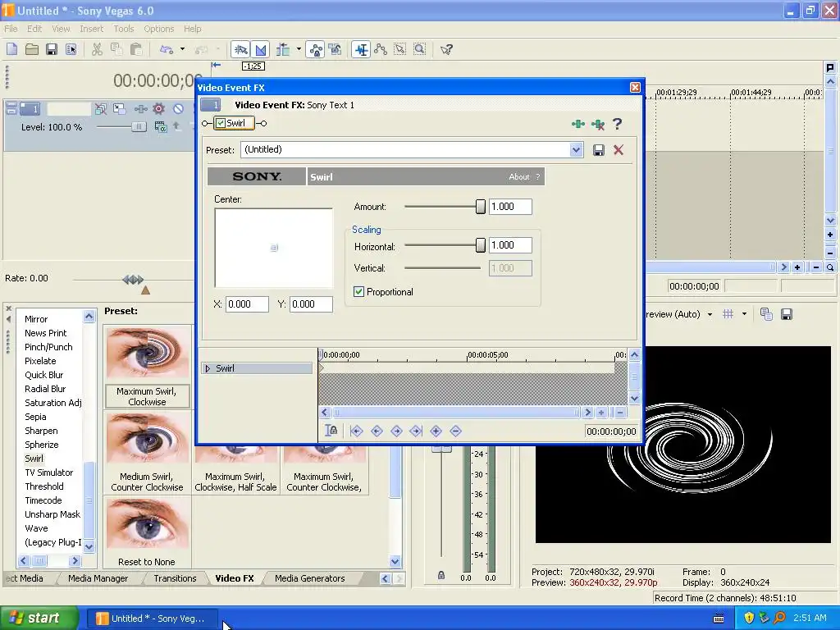Toggle Automatic Crossfades icon
The width and height of the screenshot is (840, 630).
[x=261, y=50]
